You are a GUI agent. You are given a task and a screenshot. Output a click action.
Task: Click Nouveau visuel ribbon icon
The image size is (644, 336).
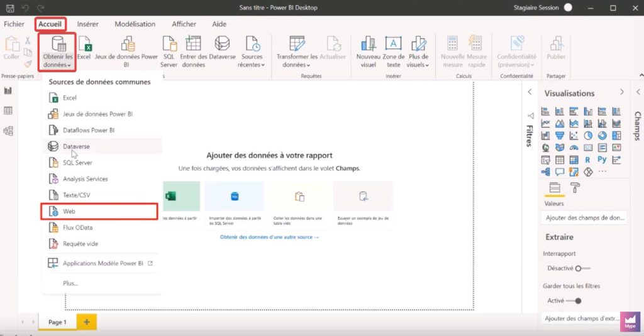[368, 52]
